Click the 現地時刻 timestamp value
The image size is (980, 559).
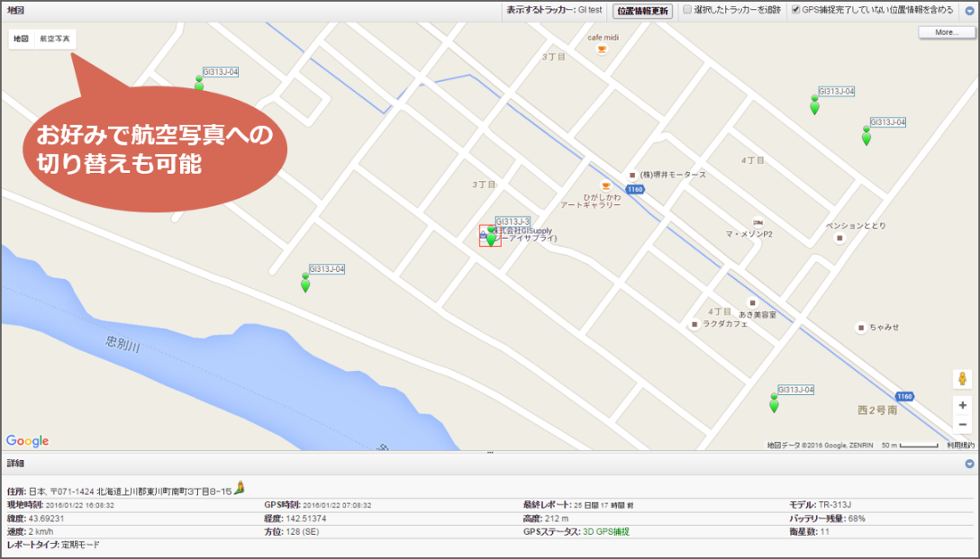[x=80, y=505]
